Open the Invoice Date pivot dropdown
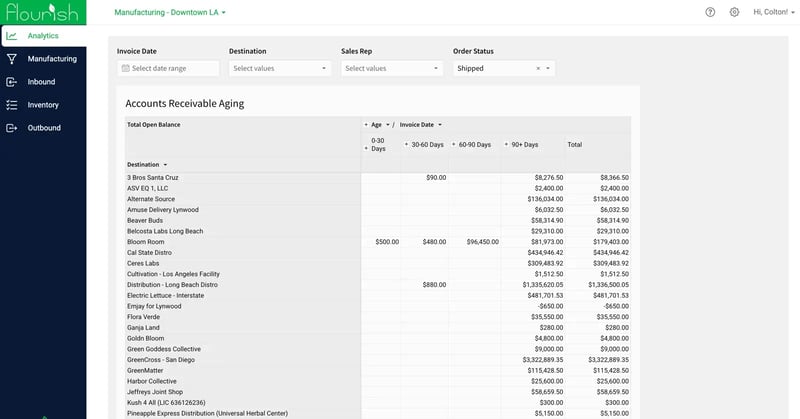800x419 pixels. tap(440, 125)
